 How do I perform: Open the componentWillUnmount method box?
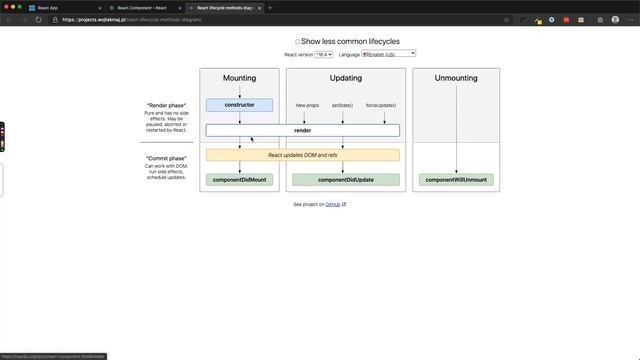456,180
